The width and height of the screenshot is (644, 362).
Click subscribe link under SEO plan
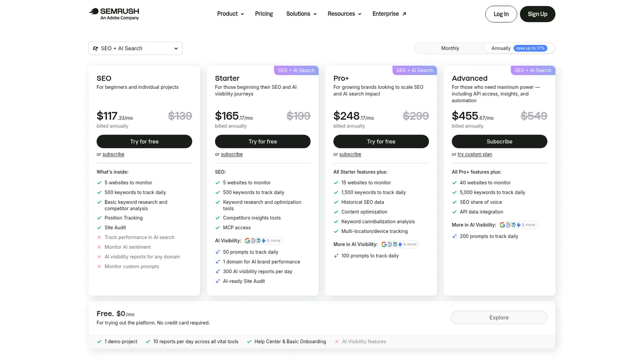pos(113,154)
